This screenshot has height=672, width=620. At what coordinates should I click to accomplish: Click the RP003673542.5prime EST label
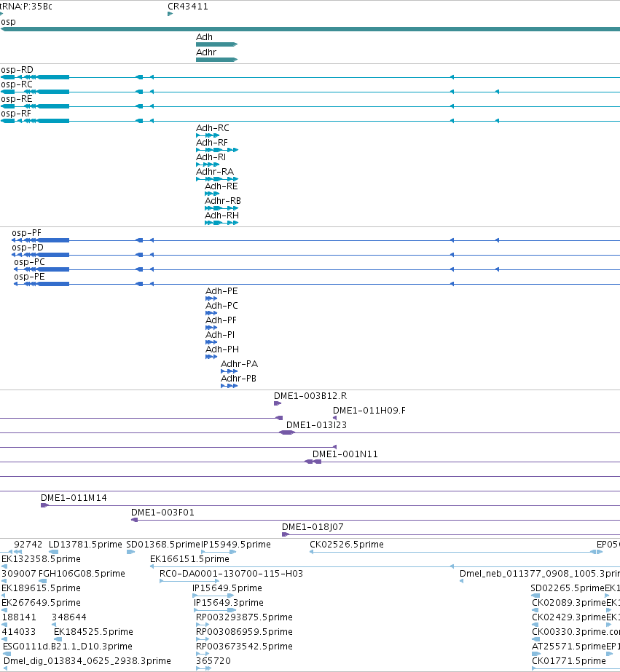[244, 647]
